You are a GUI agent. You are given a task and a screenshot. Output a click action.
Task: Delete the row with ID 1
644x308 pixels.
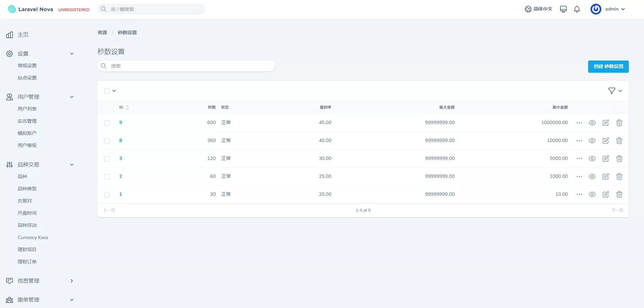coord(619,194)
